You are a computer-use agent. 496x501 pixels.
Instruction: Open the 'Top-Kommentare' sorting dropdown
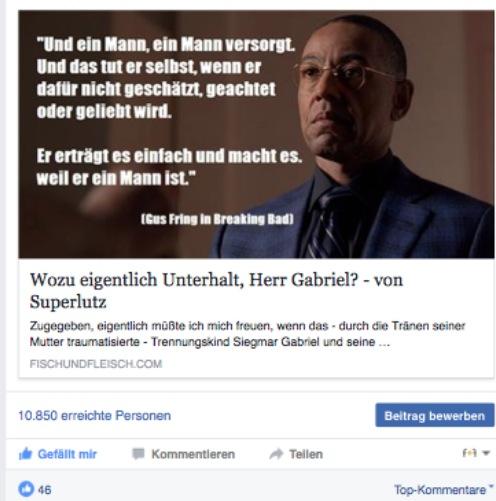click(443, 490)
